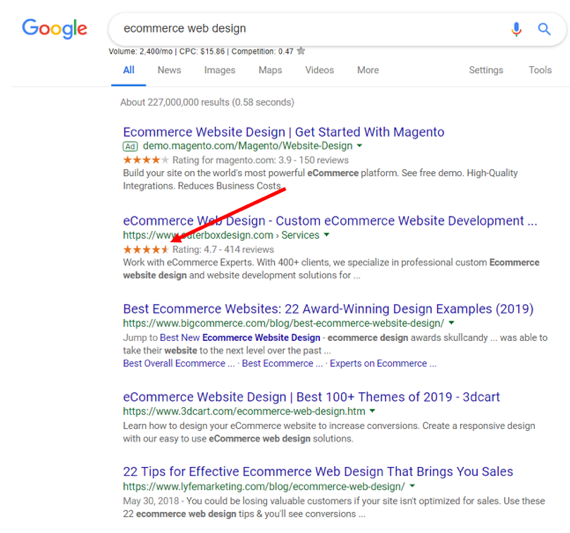The height and width of the screenshot is (533, 570).
Task: Expand dropdown arrow next to bigcommerce.com URL
Action: pyautogui.click(x=451, y=323)
